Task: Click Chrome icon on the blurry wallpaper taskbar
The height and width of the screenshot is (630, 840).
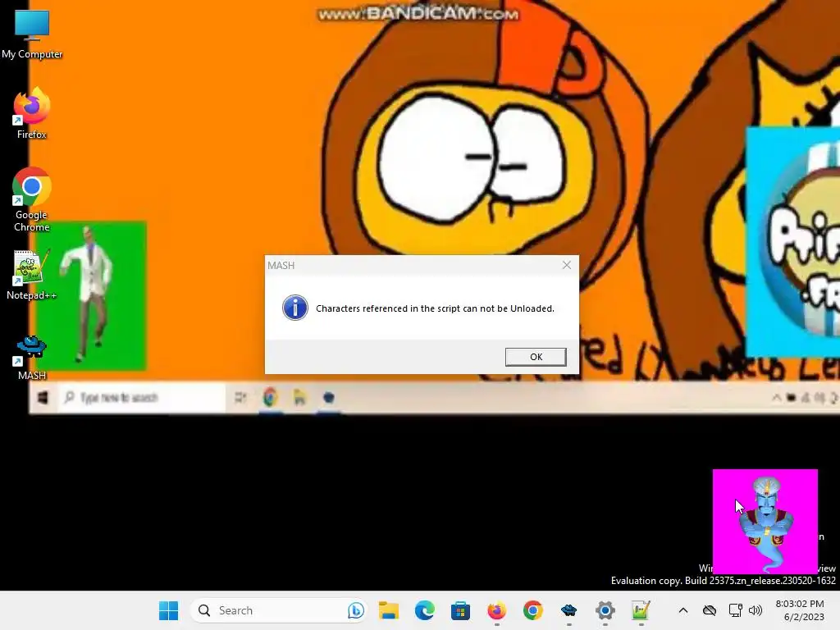Action: click(x=271, y=398)
